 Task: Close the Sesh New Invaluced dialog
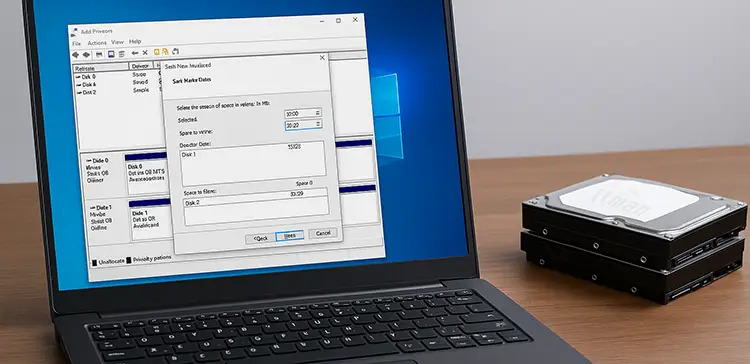pos(322,57)
